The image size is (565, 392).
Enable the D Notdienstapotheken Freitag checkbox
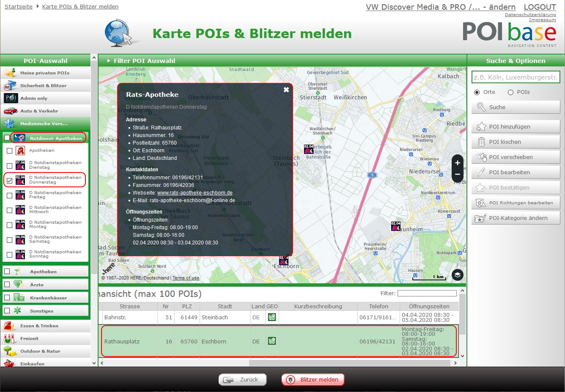tap(10, 195)
